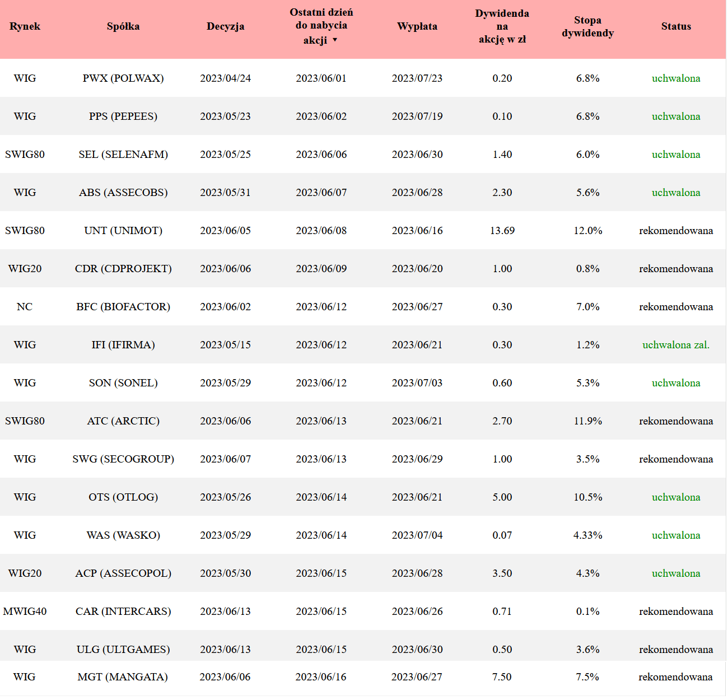Click the CAR (INTERCARS) company name
Viewport: 728px width, 700px height.
click(123, 612)
